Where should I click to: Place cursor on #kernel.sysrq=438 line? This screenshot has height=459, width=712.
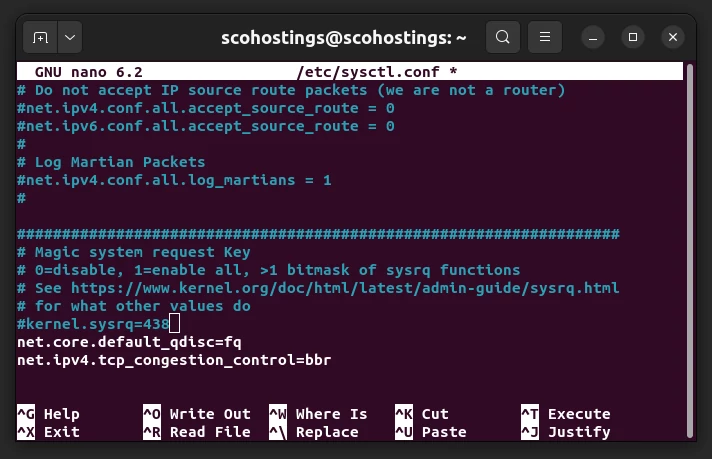pyautogui.click(x=93, y=324)
